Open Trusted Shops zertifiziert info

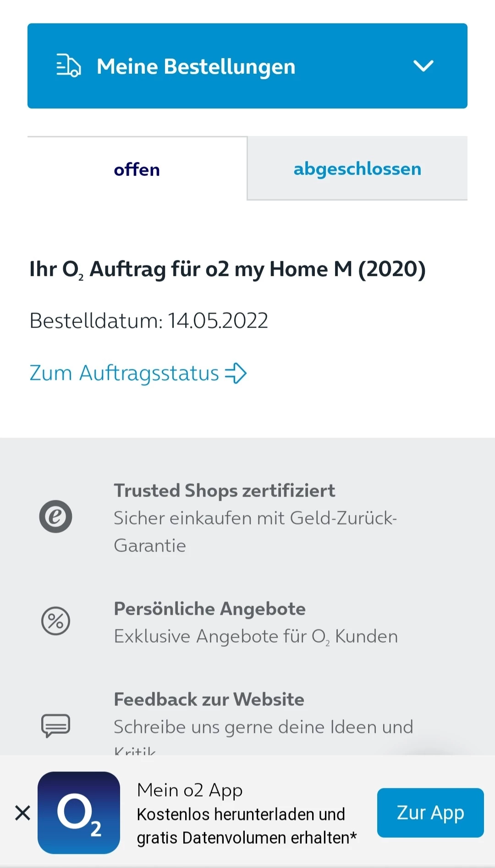click(225, 491)
